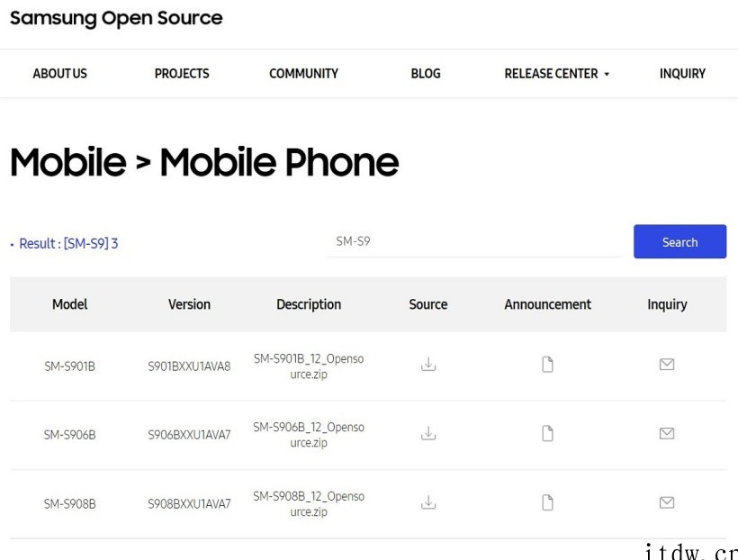
Task: Send inquiry email for SM-S908B
Action: coord(667,502)
